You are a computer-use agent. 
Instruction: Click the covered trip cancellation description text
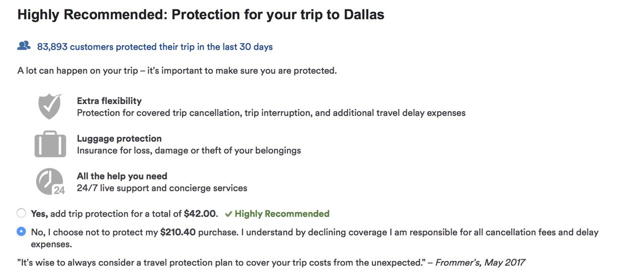pos(271,113)
